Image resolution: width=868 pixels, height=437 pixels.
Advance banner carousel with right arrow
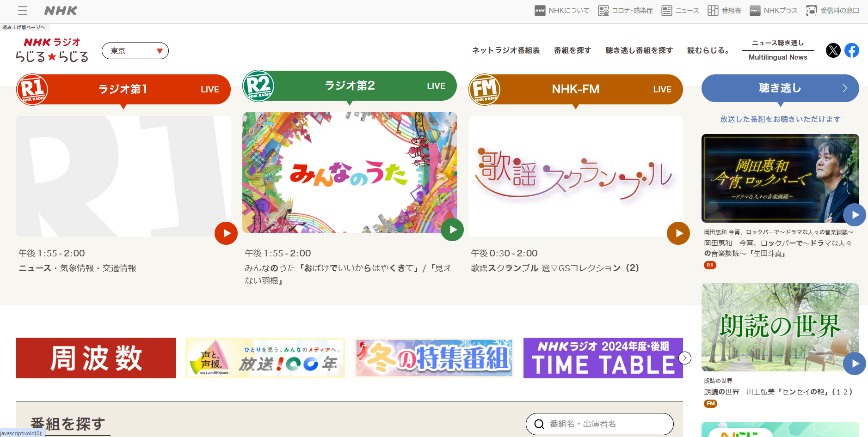(x=685, y=358)
